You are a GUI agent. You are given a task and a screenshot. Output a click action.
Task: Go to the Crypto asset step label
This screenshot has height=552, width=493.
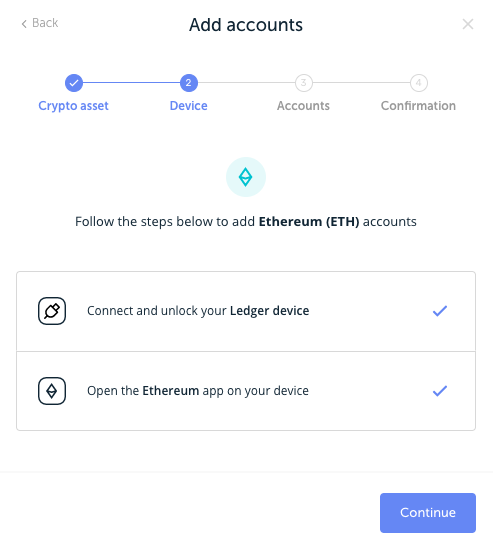coord(73,106)
